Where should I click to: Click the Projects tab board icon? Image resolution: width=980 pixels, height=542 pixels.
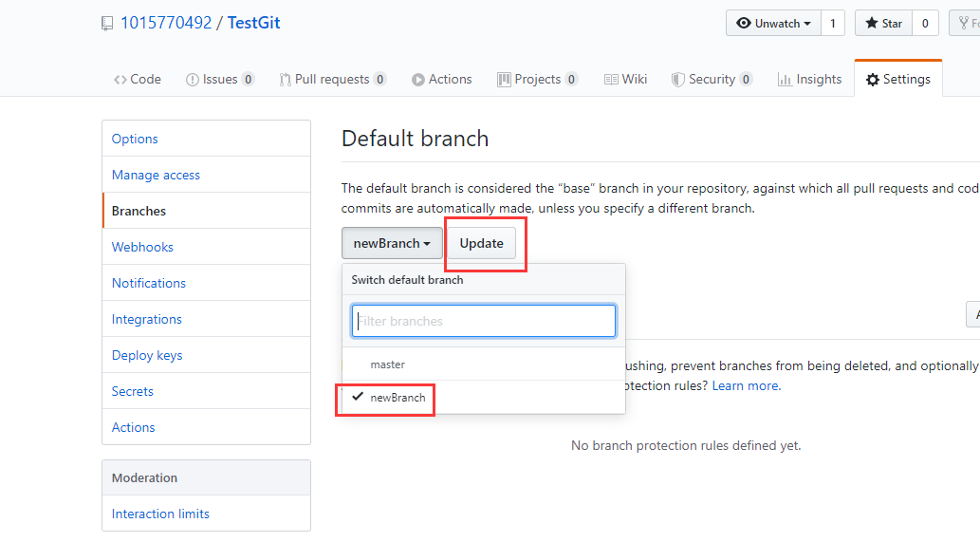[x=504, y=80]
